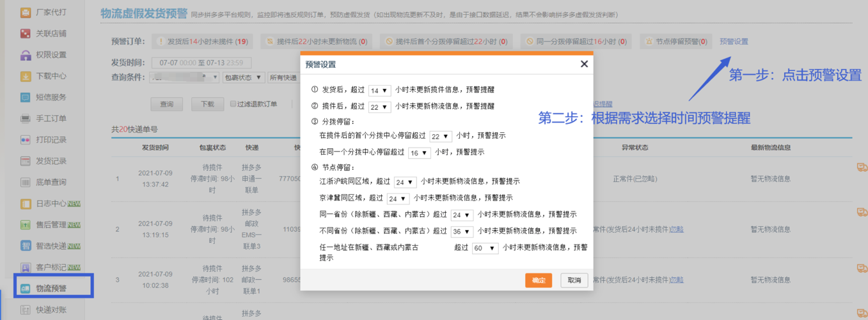The width and height of the screenshot is (868, 320).
Task: Open 物流预警 in the sidebar menu
Action: (51, 289)
